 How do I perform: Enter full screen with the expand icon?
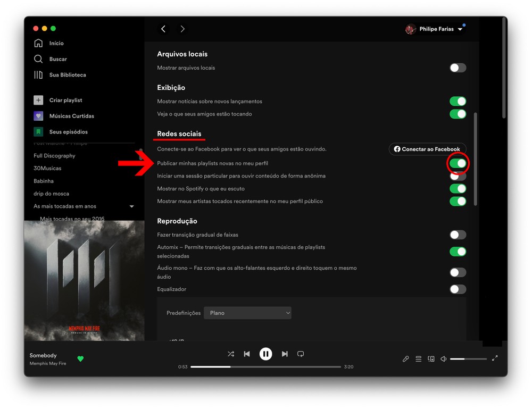coord(495,358)
